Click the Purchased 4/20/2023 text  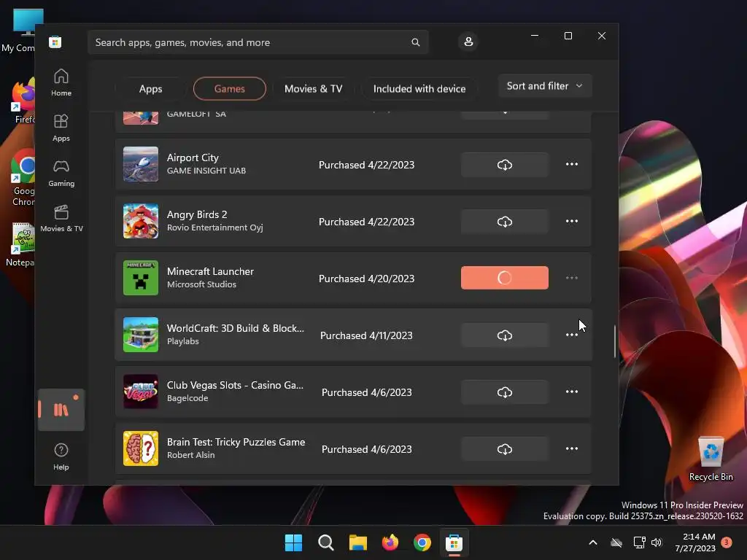[366, 279]
